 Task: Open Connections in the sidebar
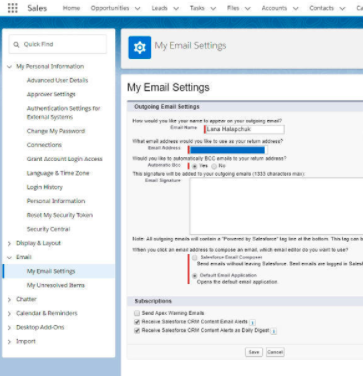point(44,145)
